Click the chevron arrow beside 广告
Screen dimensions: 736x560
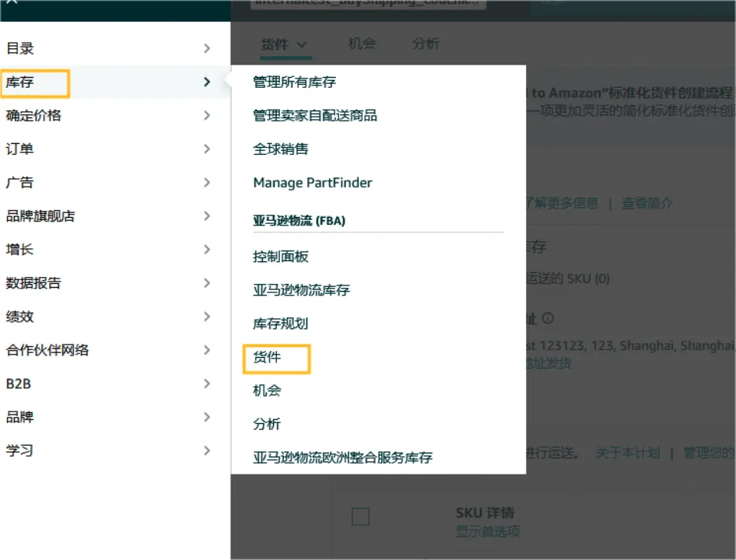pyautogui.click(x=207, y=182)
